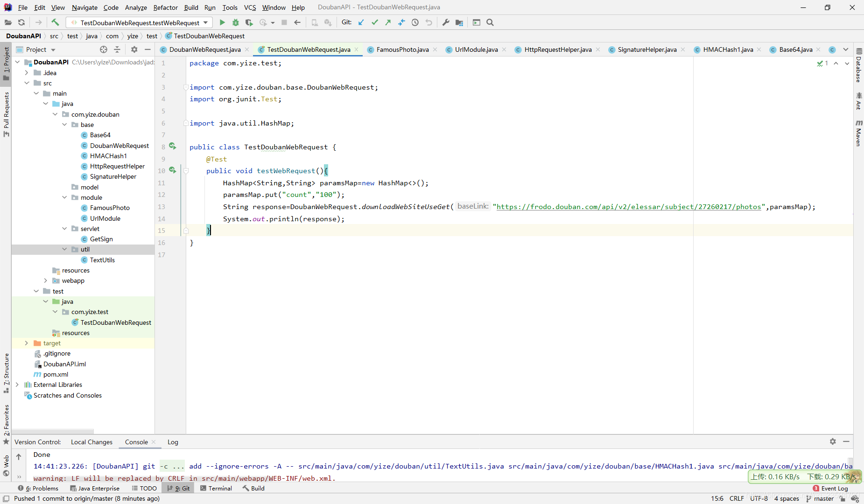Select TextUtils class in tree
Image resolution: width=864 pixels, height=504 pixels.
102,260
